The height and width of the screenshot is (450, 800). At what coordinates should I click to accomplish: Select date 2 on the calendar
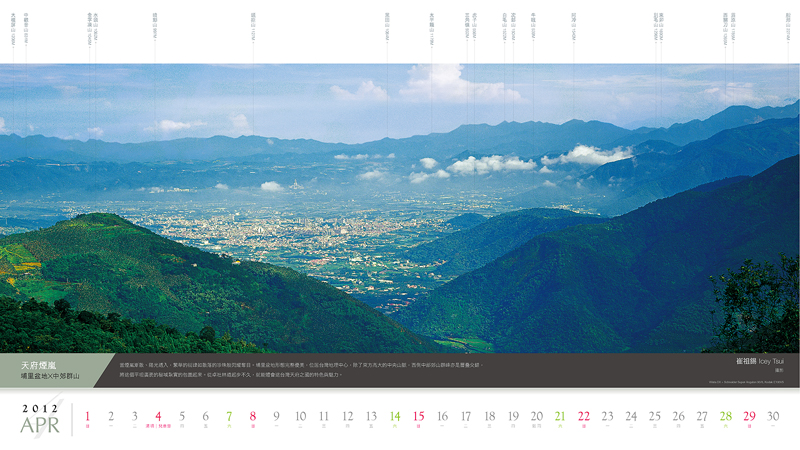(x=111, y=416)
